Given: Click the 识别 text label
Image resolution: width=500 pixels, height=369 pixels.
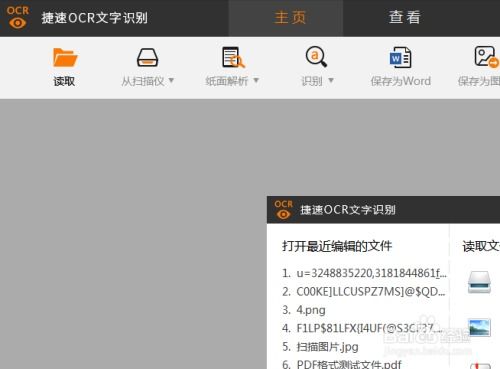Looking at the screenshot, I should [312, 81].
